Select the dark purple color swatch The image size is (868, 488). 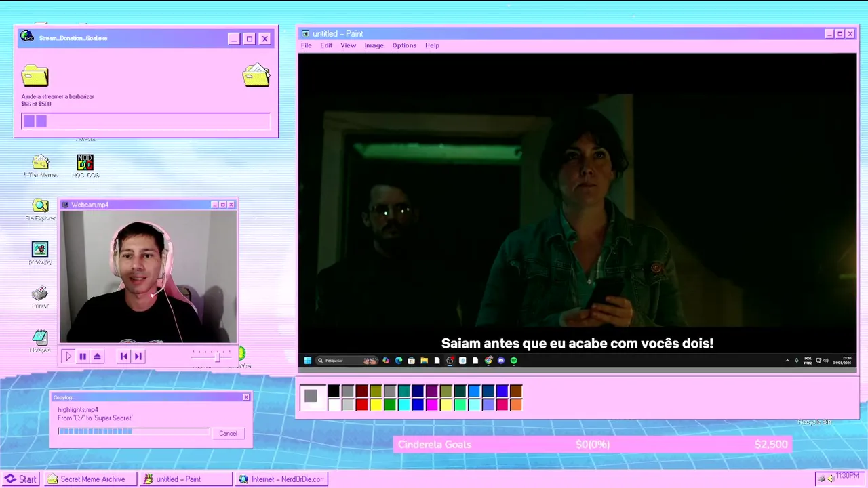(432, 390)
